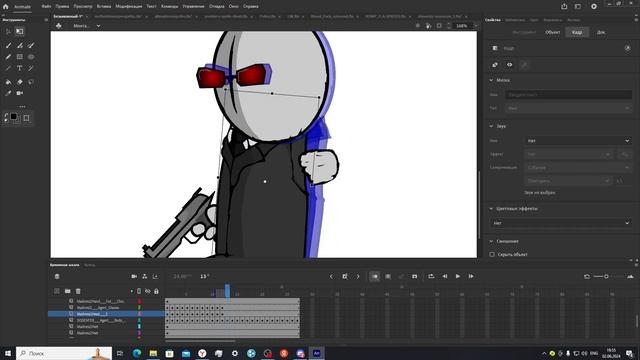Click the New Folder icon in timeline
640x360 pixels.
tap(67, 291)
